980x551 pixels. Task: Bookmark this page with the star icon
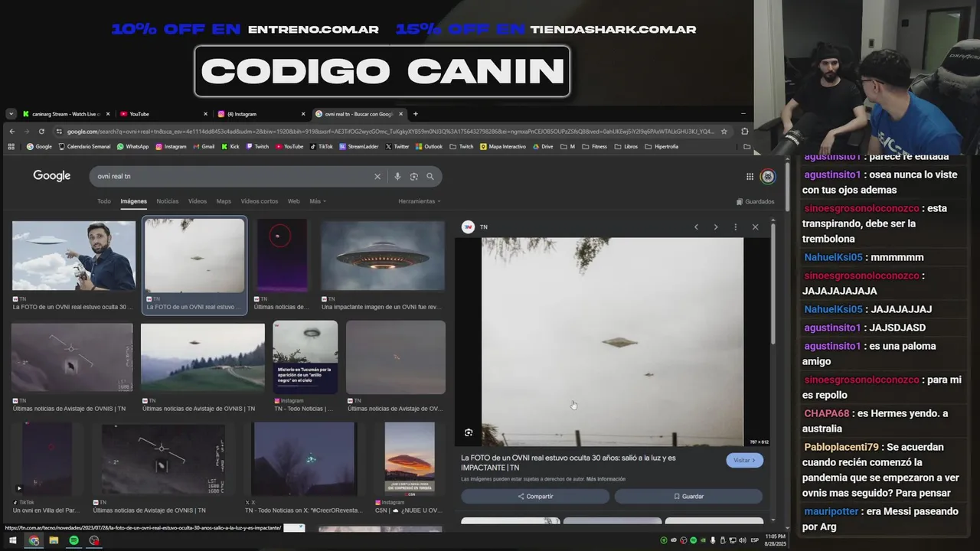coord(724,131)
